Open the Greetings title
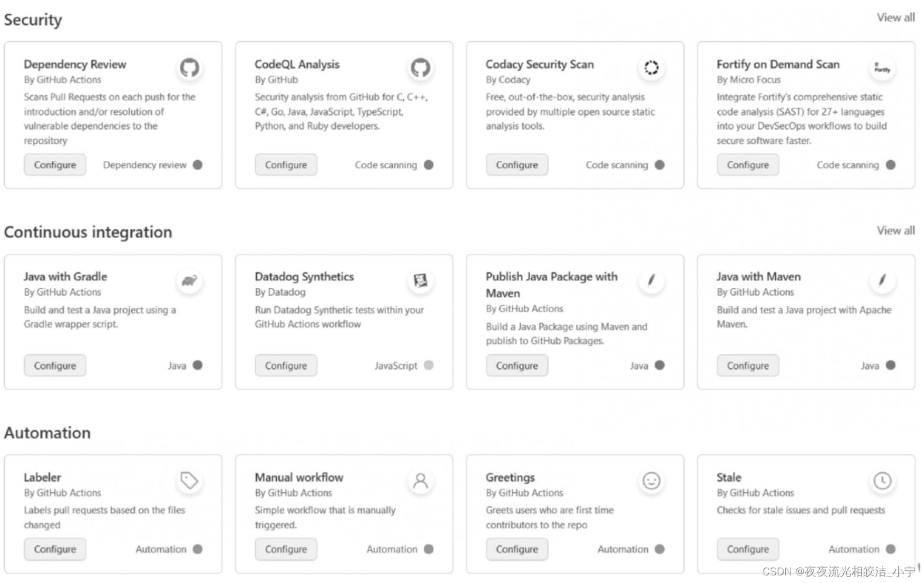The height and width of the screenshot is (583, 924). click(x=510, y=477)
